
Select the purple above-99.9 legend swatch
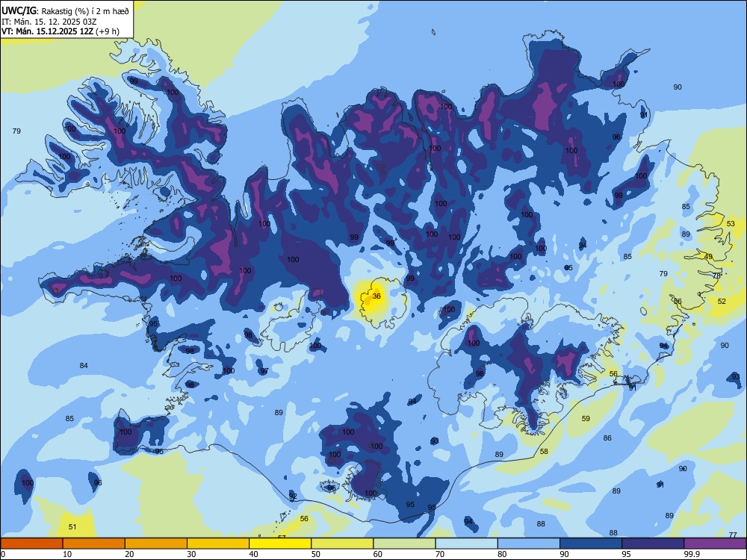click(715, 544)
